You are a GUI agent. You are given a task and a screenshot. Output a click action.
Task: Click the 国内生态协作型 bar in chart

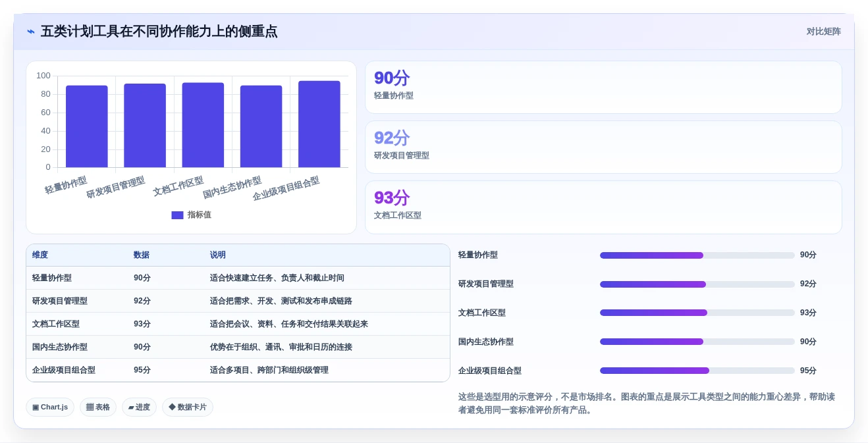point(261,126)
